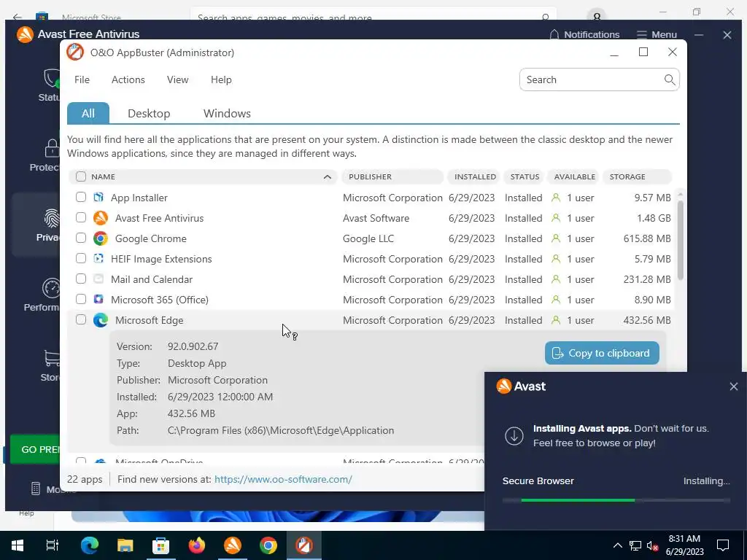
Task: Sort by the STATUS column
Action: 524,176
